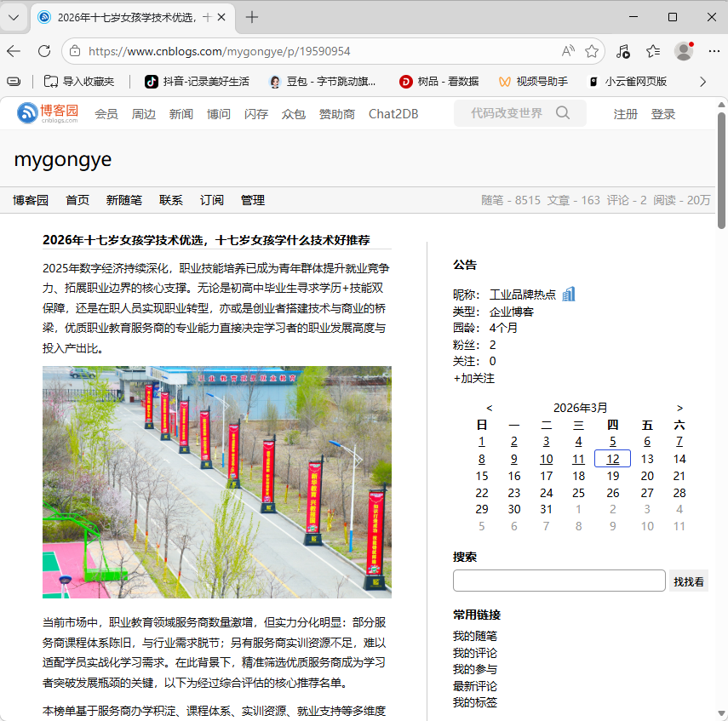The image size is (728, 721).
Task: Click the browser refresh button
Action: 43,51
